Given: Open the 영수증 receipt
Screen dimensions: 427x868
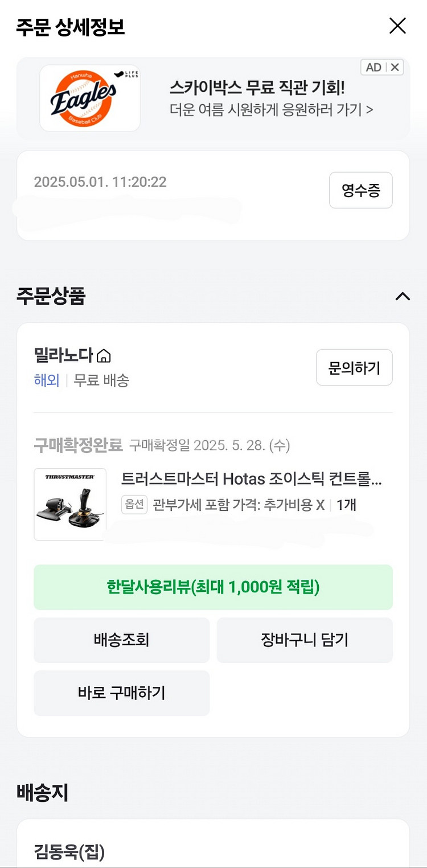Looking at the screenshot, I should tap(360, 190).
